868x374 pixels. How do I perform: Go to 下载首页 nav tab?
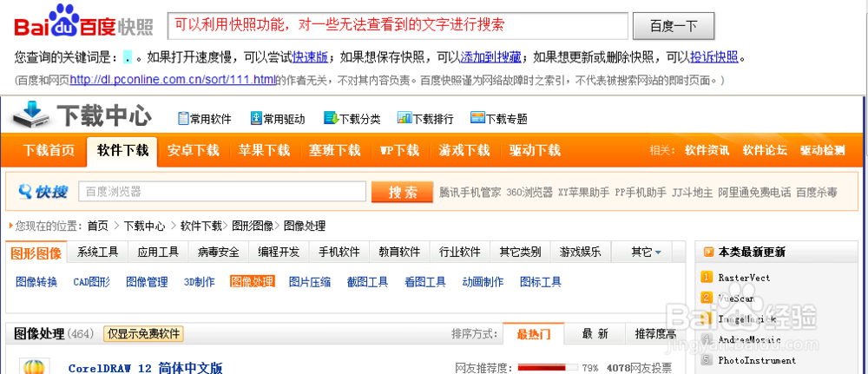click(49, 150)
